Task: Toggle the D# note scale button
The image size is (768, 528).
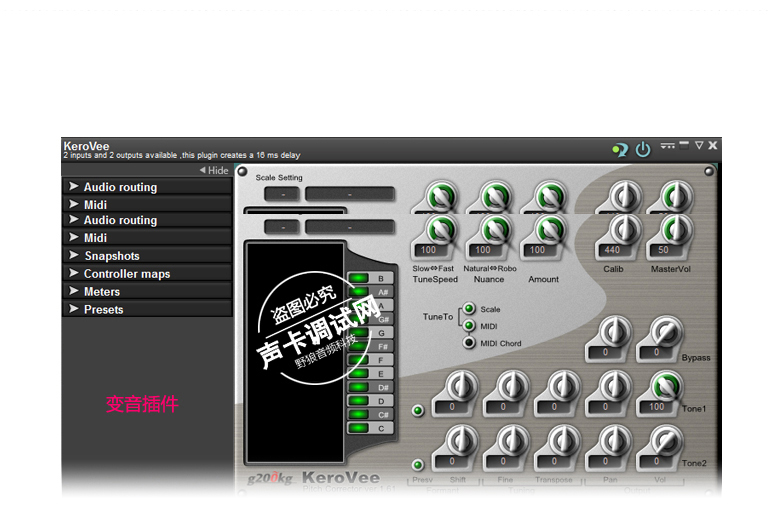Action: click(370, 387)
